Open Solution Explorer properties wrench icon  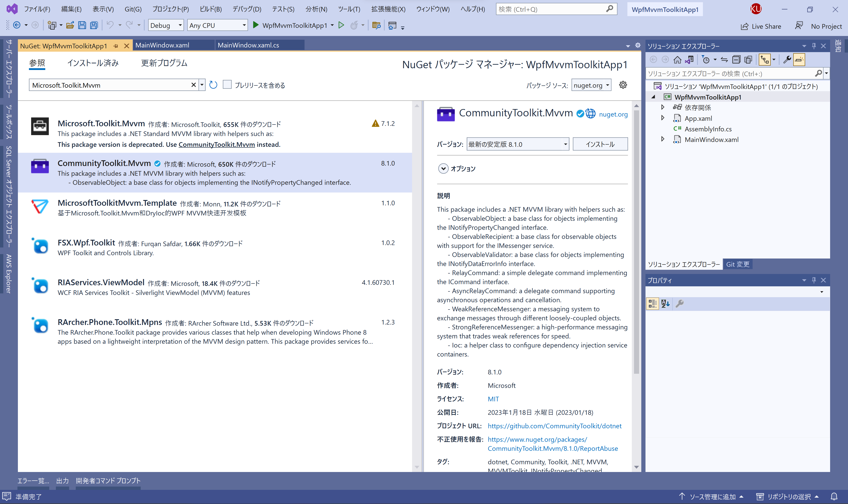coord(787,60)
